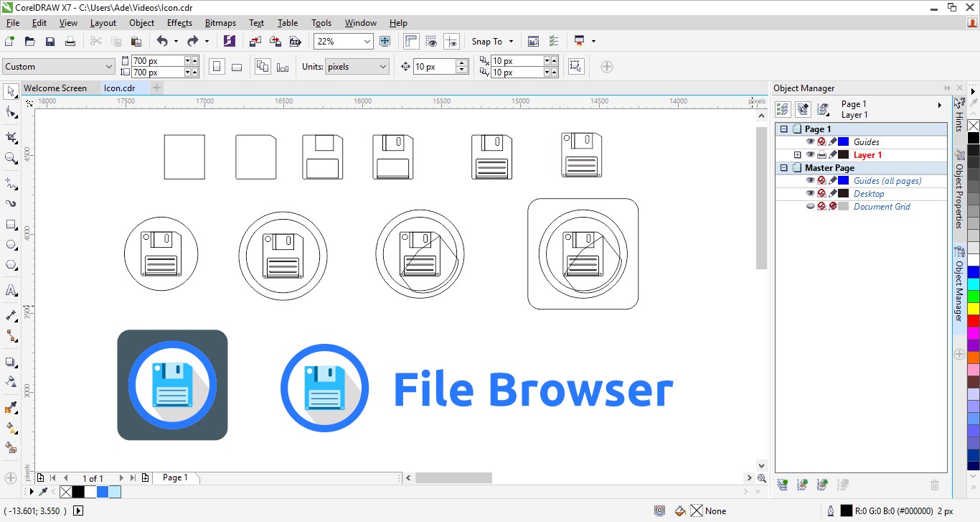Choose the Artistic Media tool

point(11,204)
